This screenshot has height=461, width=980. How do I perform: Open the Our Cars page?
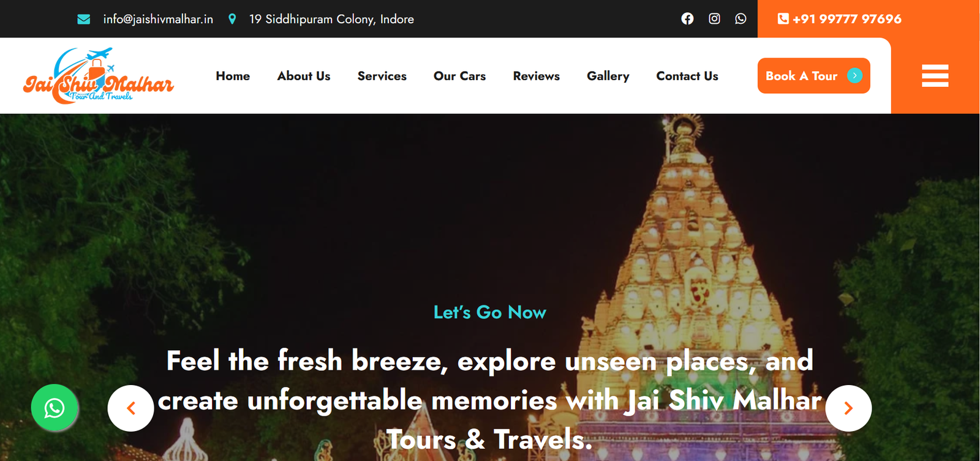(x=459, y=76)
